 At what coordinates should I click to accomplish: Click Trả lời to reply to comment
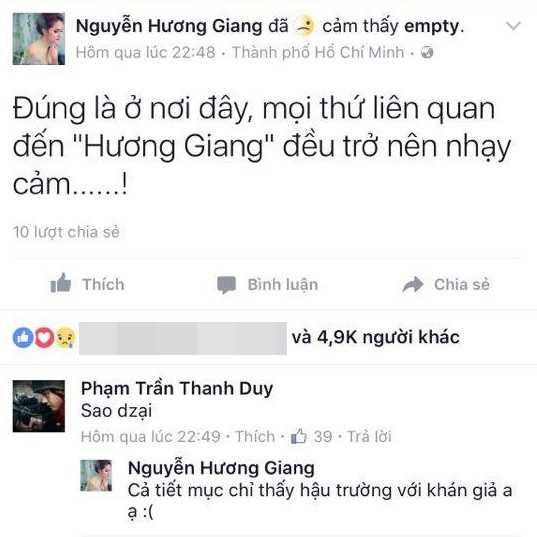click(369, 437)
